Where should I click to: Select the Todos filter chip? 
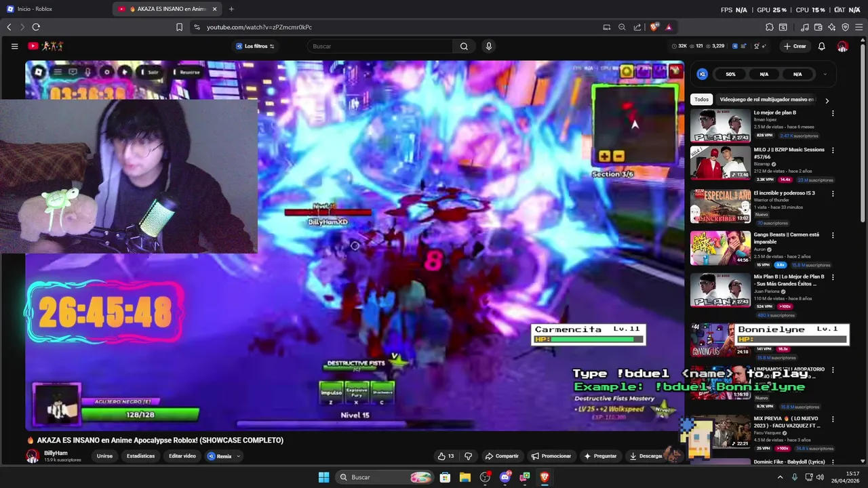click(701, 100)
